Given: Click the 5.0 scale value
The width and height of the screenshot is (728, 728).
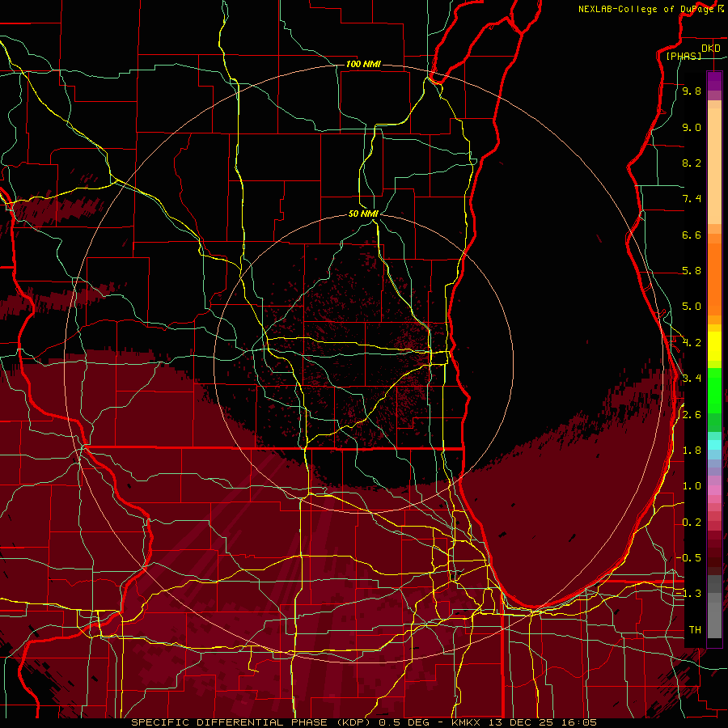Looking at the screenshot, I should [x=692, y=307].
